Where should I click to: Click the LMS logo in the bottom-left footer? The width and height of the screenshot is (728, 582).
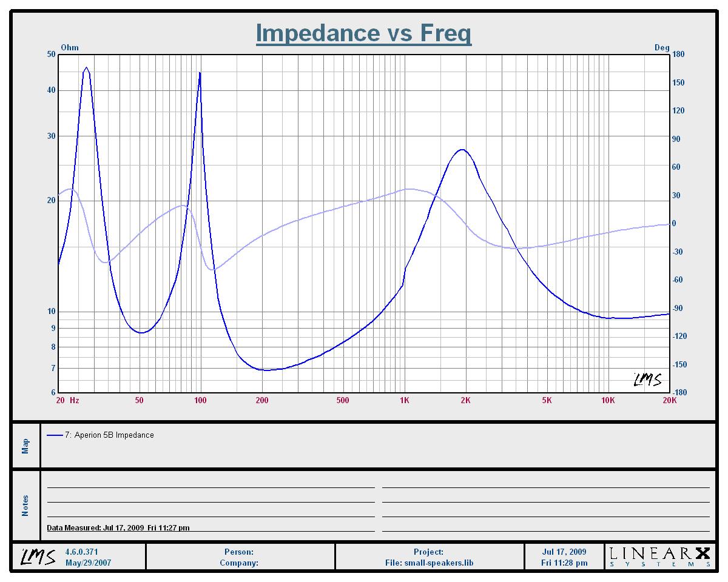(x=39, y=557)
